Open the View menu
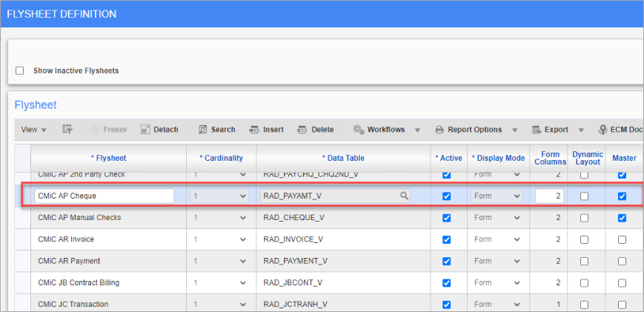This screenshot has width=644, height=312. point(33,130)
